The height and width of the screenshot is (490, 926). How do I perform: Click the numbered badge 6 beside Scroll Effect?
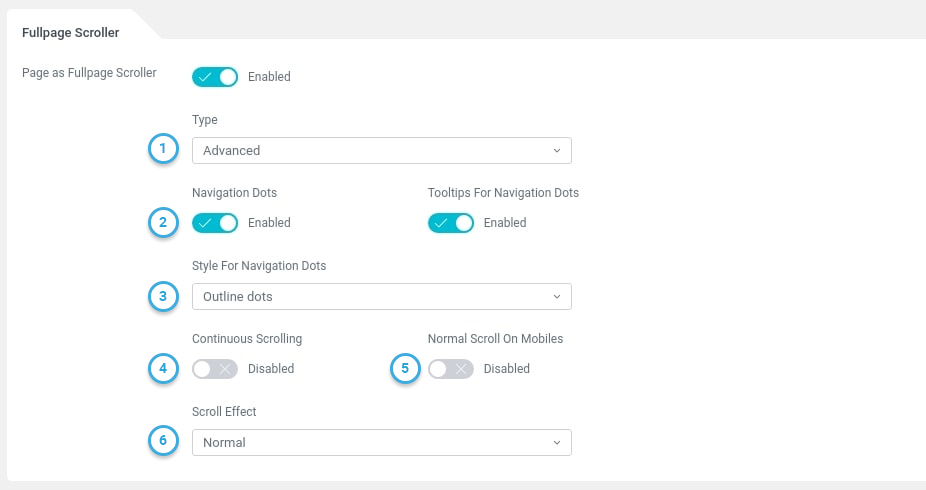point(163,442)
